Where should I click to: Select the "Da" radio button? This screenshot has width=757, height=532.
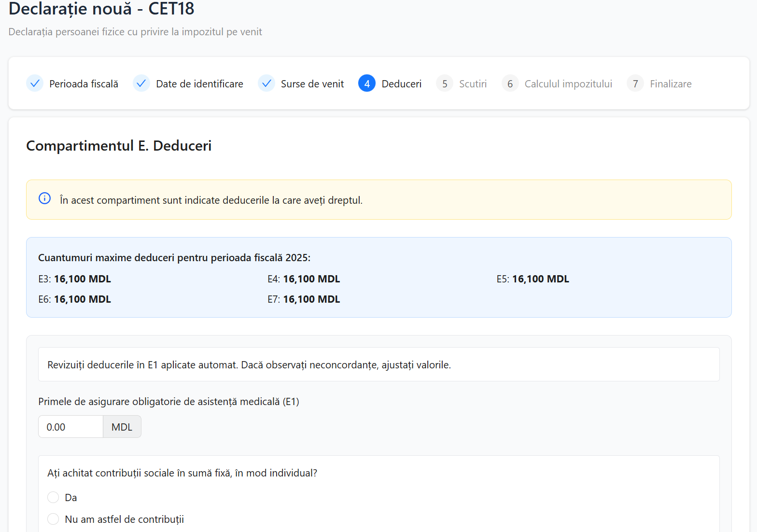click(x=53, y=497)
